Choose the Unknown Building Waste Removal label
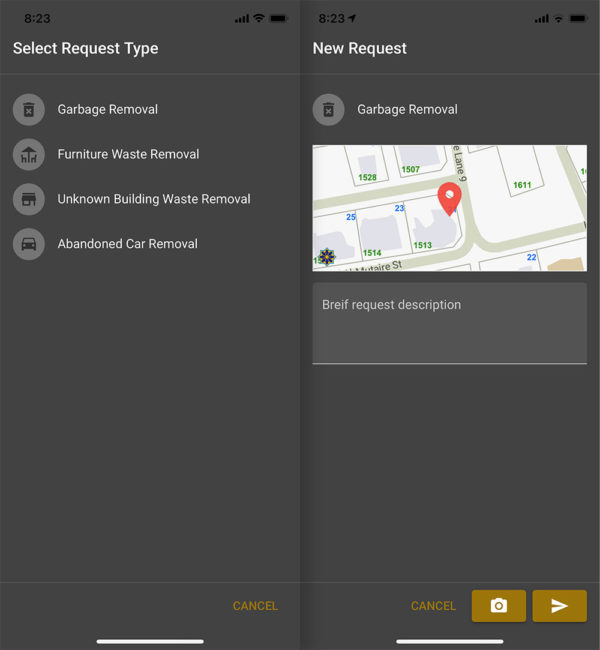 (154, 199)
